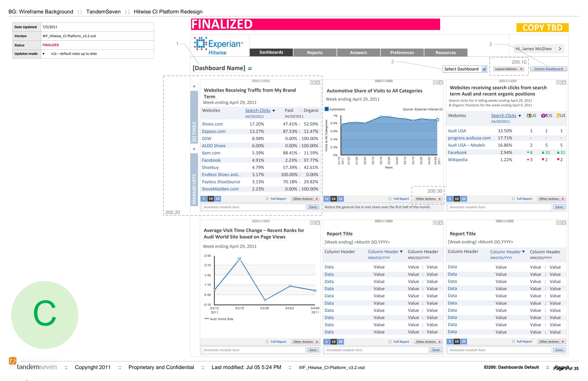The image size is (588, 381).
Task: Open Other Actions in Average Visit Time module
Action: pyautogui.click(x=305, y=342)
